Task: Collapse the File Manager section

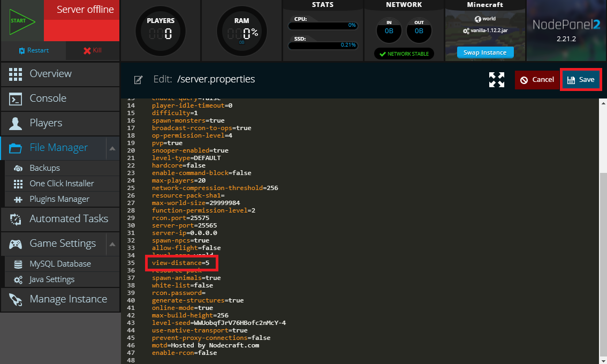Action: [112, 148]
